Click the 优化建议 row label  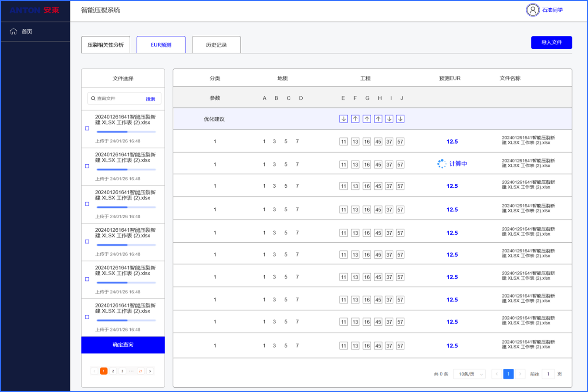point(214,119)
